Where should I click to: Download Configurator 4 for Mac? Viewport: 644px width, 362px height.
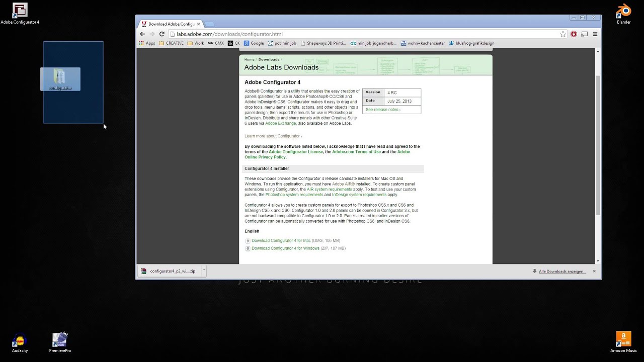281,241
